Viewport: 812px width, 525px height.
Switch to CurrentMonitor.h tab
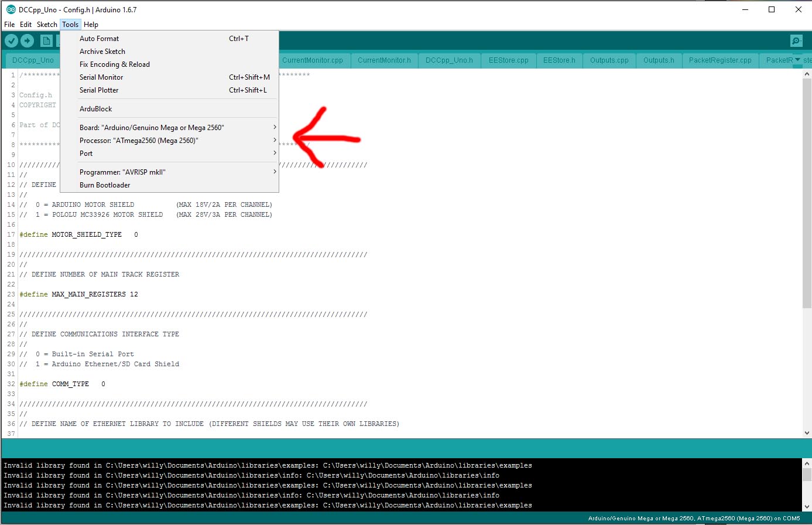[x=384, y=60]
